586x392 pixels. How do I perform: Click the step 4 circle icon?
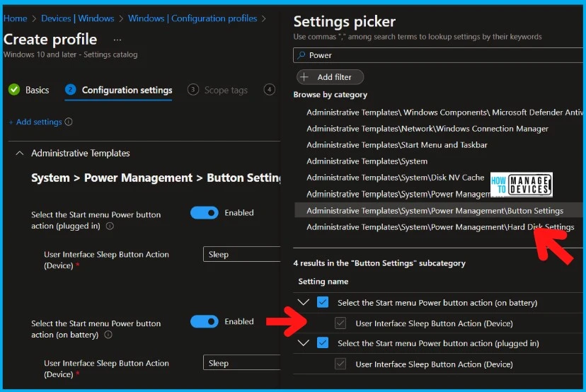(x=269, y=90)
